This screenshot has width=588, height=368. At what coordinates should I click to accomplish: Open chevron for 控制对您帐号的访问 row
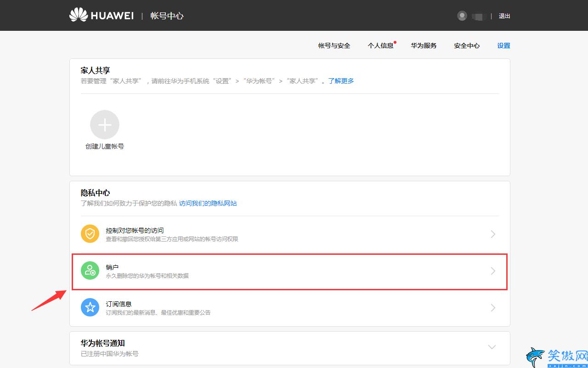point(493,234)
